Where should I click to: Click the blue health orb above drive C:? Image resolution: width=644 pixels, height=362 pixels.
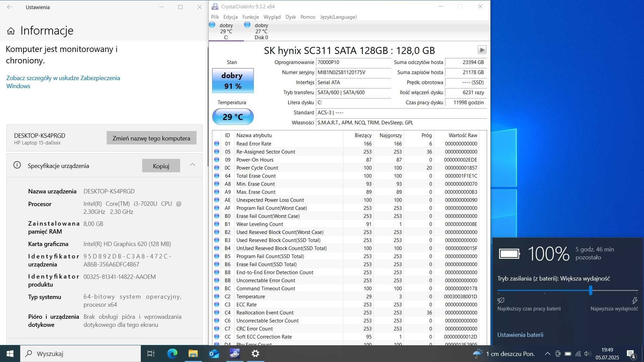pos(212,24)
